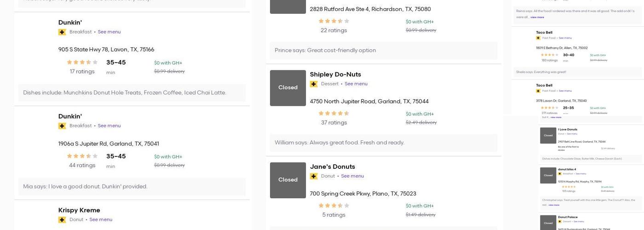Click GH+ badge icon beside Dunkin' in Lavon

tap(62, 32)
